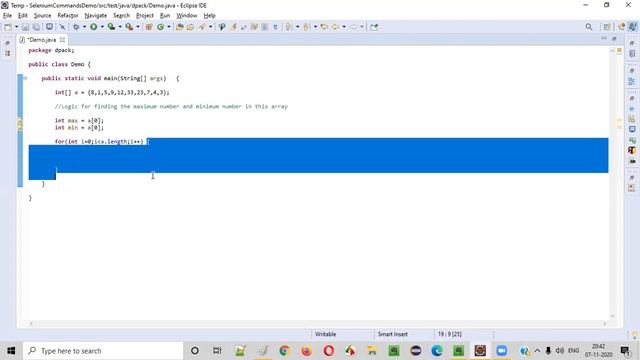Close the Demo.java editor tab
This screenshot has height=360, width=640.
(62, 40)
